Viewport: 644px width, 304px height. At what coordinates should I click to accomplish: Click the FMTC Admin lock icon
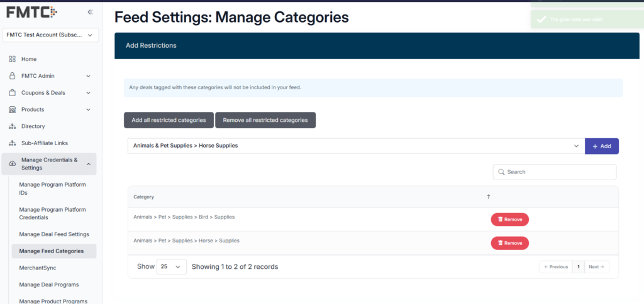[x=12, y=76]
